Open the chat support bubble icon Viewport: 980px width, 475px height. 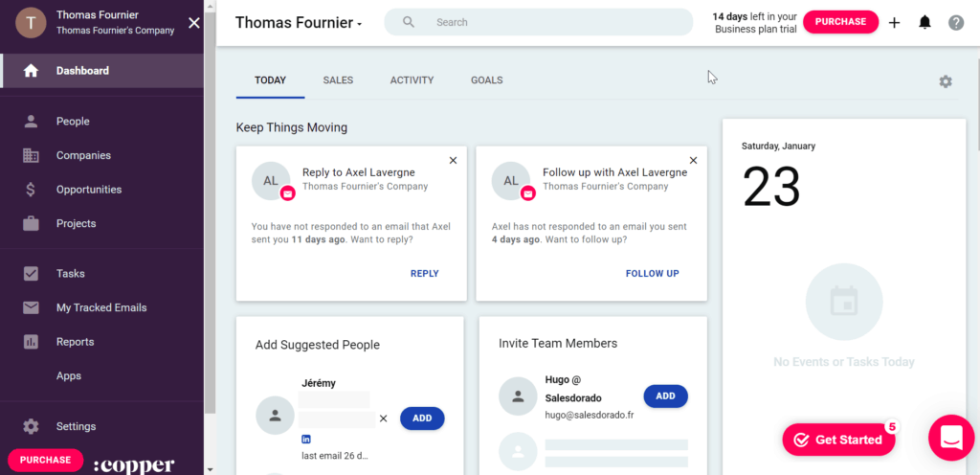[x=950, y=438]
